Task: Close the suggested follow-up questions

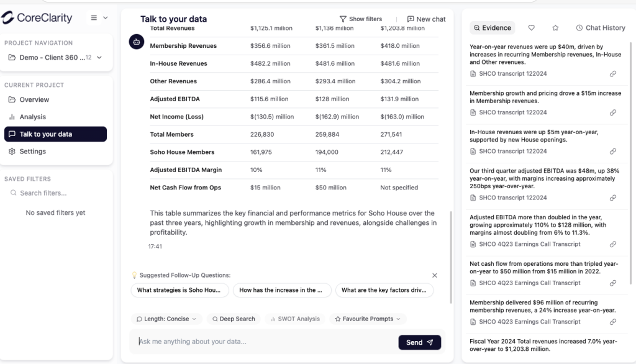Action: tap(434, 275)
